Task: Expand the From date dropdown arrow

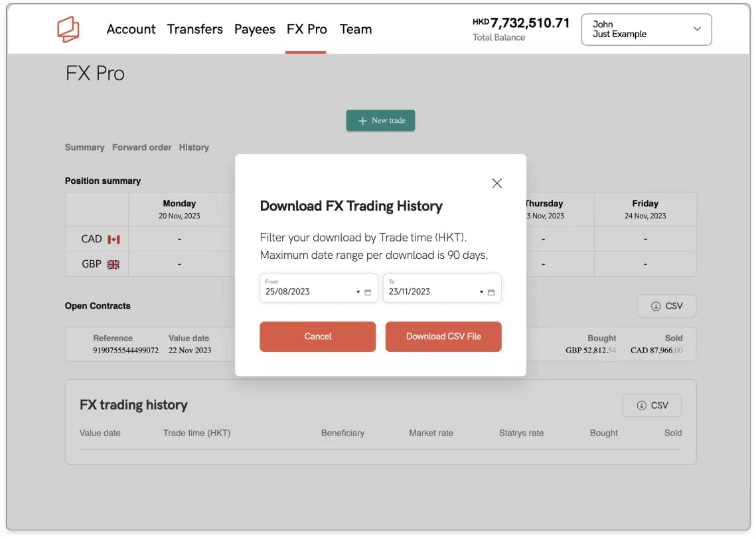Action: [358, 292]
